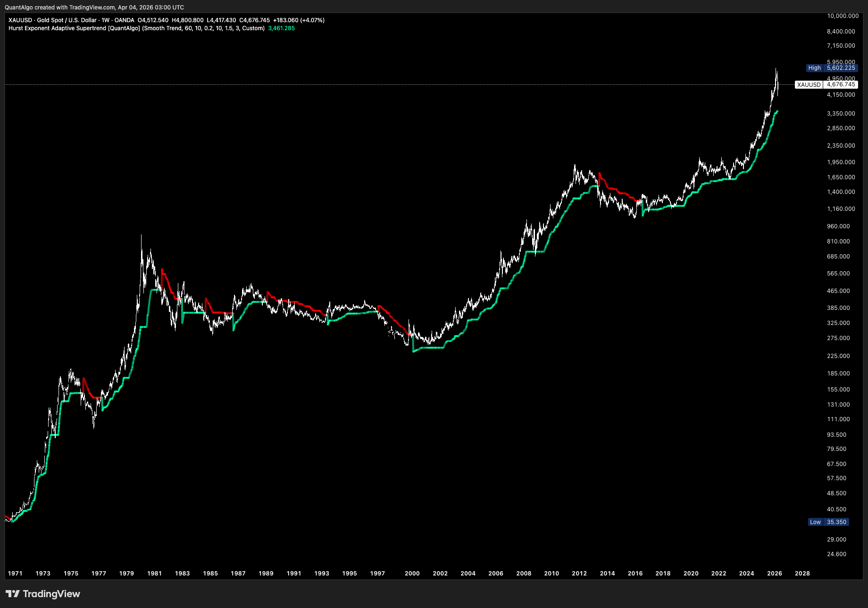Click the indicator value 3,461.285
This screenshot has height=608, width=868.
pyautogui.click(x=281, y=28)
